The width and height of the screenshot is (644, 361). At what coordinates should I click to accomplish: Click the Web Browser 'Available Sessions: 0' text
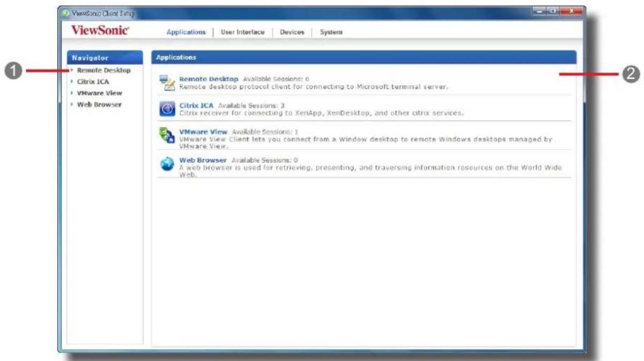[265, 161]
